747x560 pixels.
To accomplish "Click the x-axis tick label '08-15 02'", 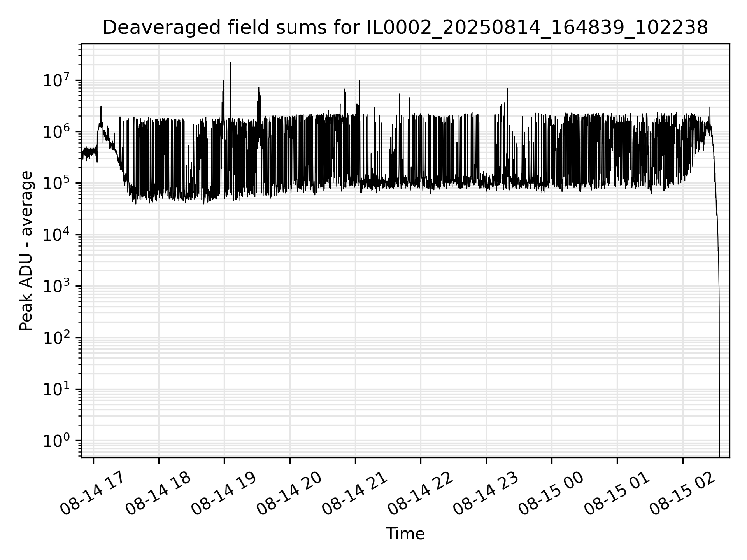I will [682, 493].
